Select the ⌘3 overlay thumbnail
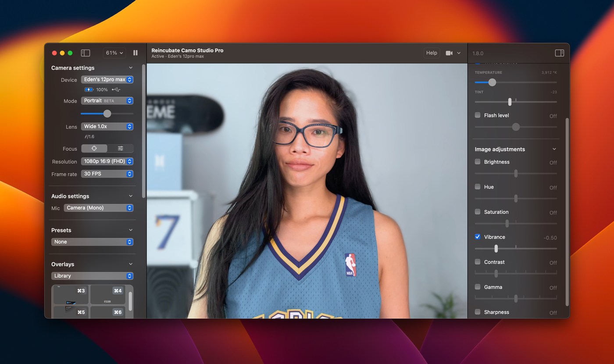 (71, 294)
